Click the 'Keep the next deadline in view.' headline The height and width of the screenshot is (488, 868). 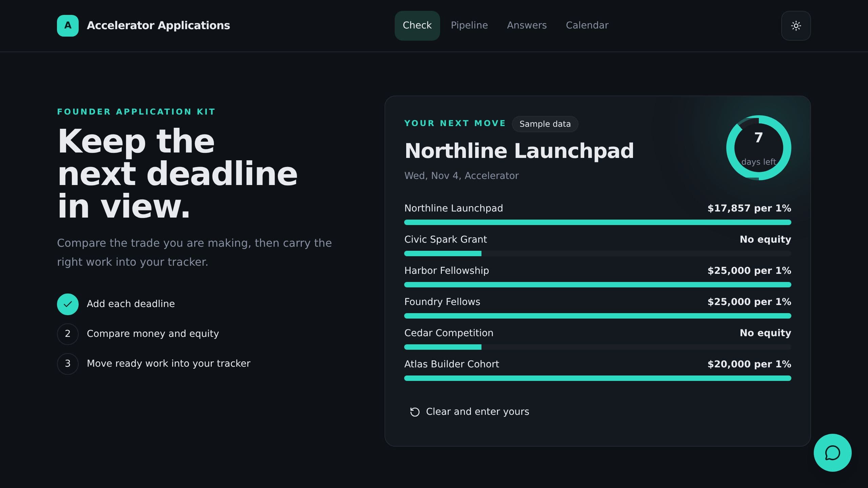pyautogui.click(x=177, y=174)
